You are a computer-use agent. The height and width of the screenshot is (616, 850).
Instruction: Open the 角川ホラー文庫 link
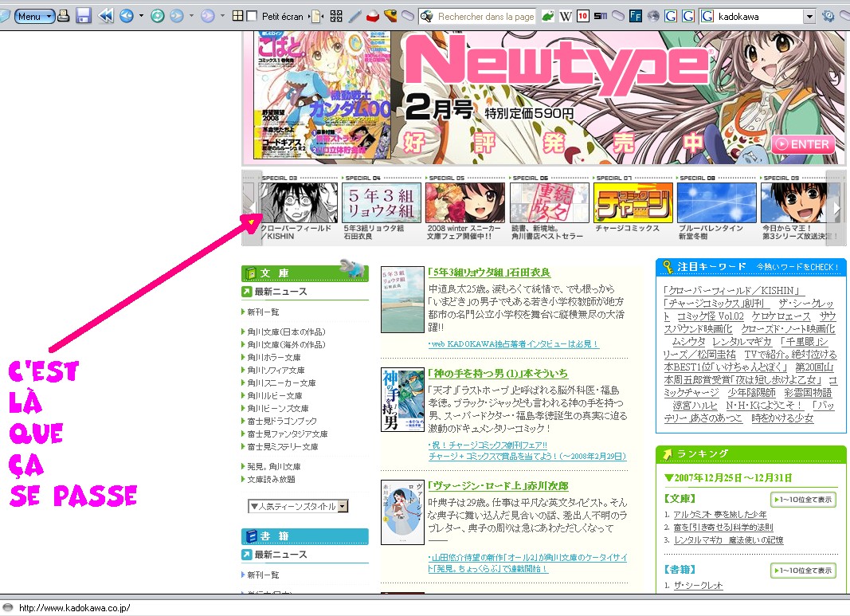click(x=274, y=357)
